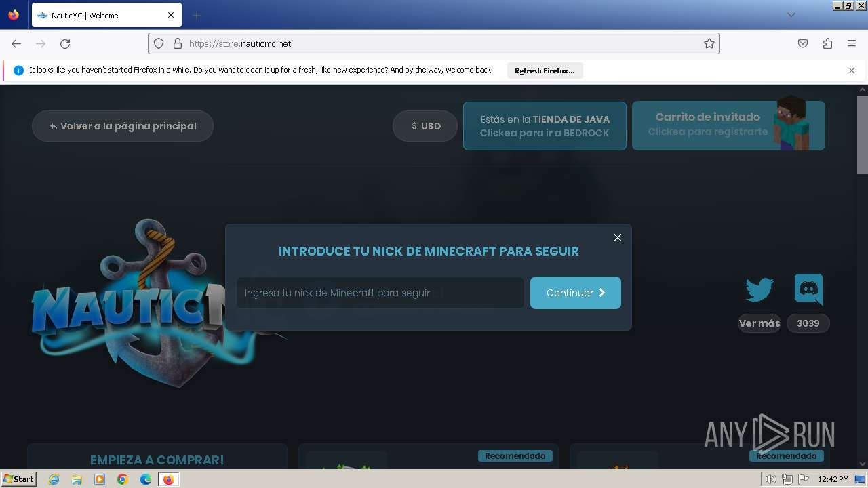Image resolution: width=868 pixels, height=488 pixels.
Task: Open the Firefox application menu
Action: coord(852,43)
